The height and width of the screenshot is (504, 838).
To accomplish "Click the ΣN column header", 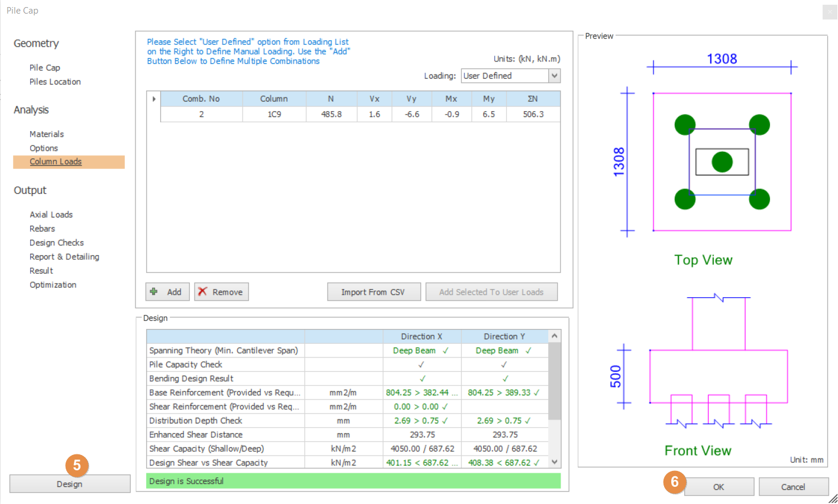I will point(533,99).
